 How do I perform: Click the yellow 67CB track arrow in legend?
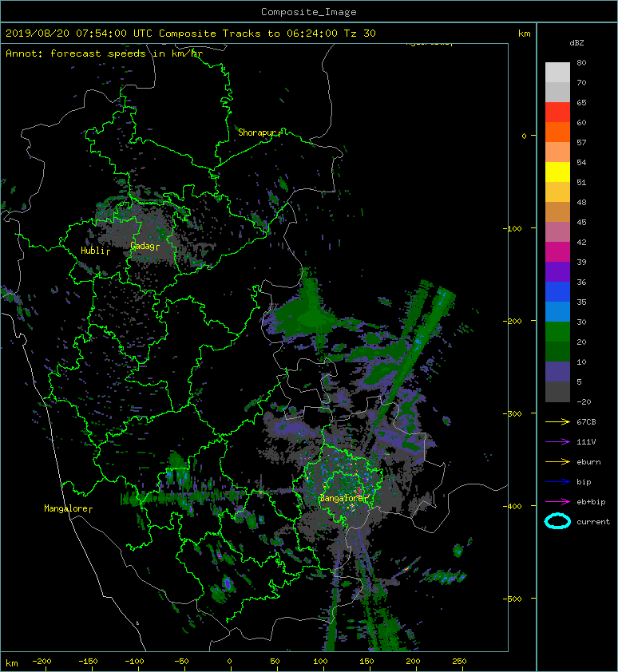pos(557,421)
